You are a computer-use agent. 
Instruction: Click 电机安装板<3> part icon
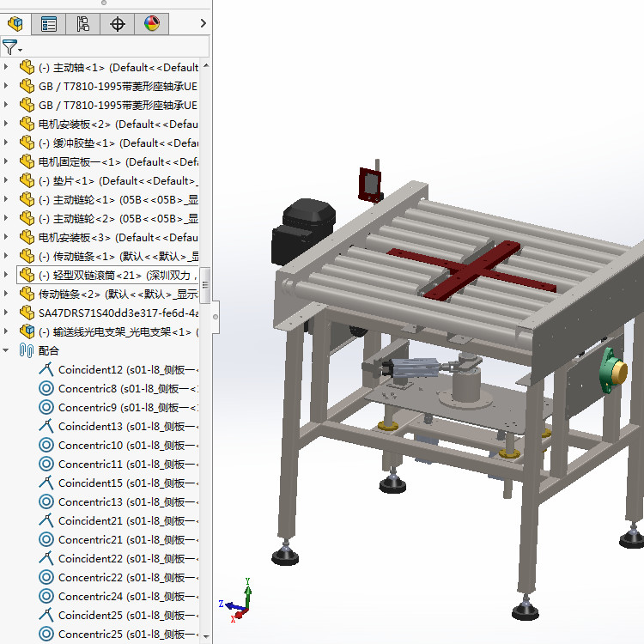27,237
